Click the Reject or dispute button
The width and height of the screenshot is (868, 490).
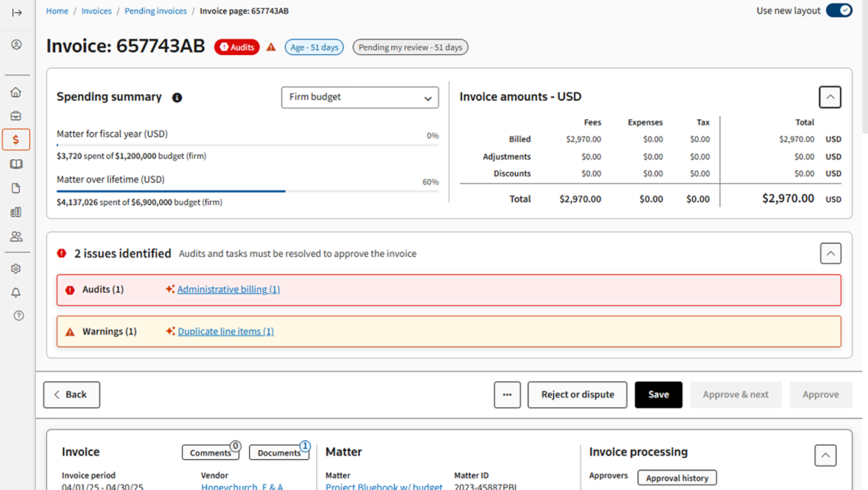click(577, 394)
